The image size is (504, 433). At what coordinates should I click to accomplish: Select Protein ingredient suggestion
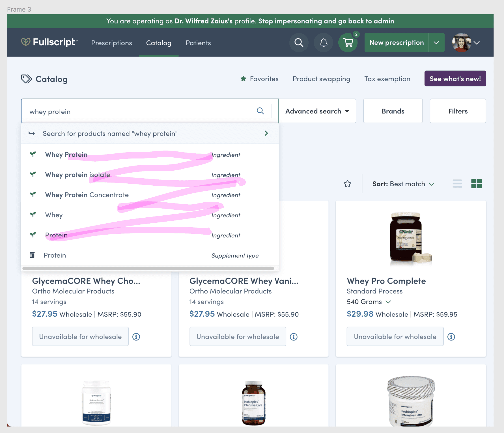[x=150, y=235]
